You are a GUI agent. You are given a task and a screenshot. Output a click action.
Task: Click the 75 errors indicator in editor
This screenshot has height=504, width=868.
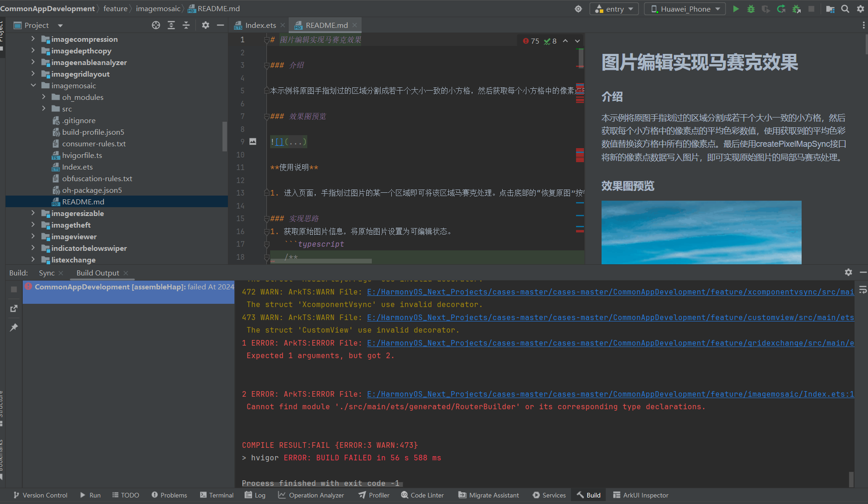(531, 41)
